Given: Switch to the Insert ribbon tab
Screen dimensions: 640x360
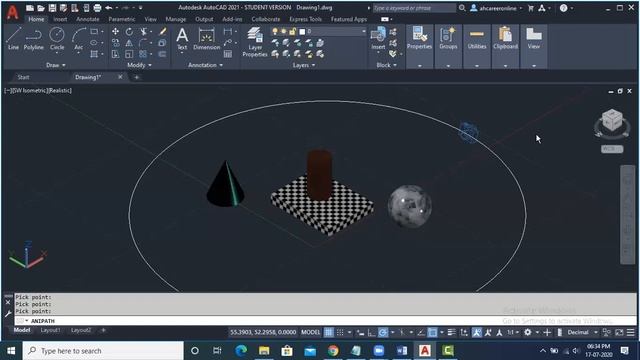Looking at the screenshot, I should point(60,19).
